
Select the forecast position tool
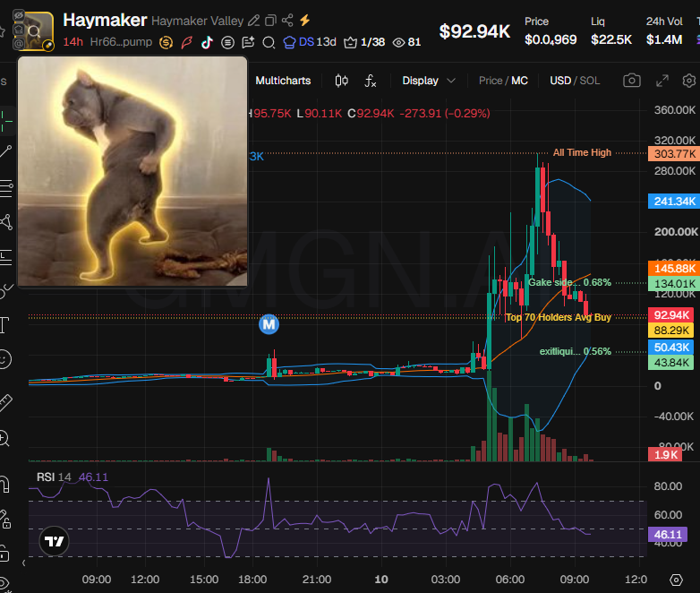coord(5,257)
